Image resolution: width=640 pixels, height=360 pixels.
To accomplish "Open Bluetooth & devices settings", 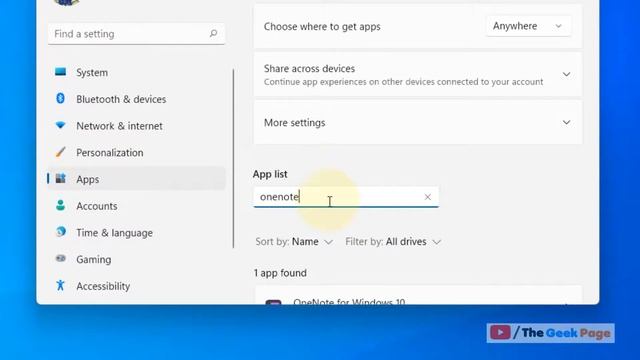I will [137, 99].
